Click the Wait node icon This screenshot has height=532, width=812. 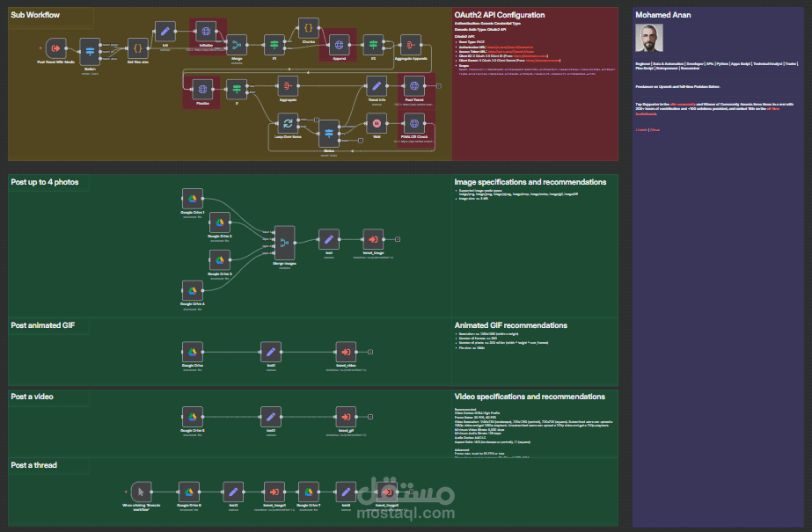pyautogui.click(x=376, y=122)
